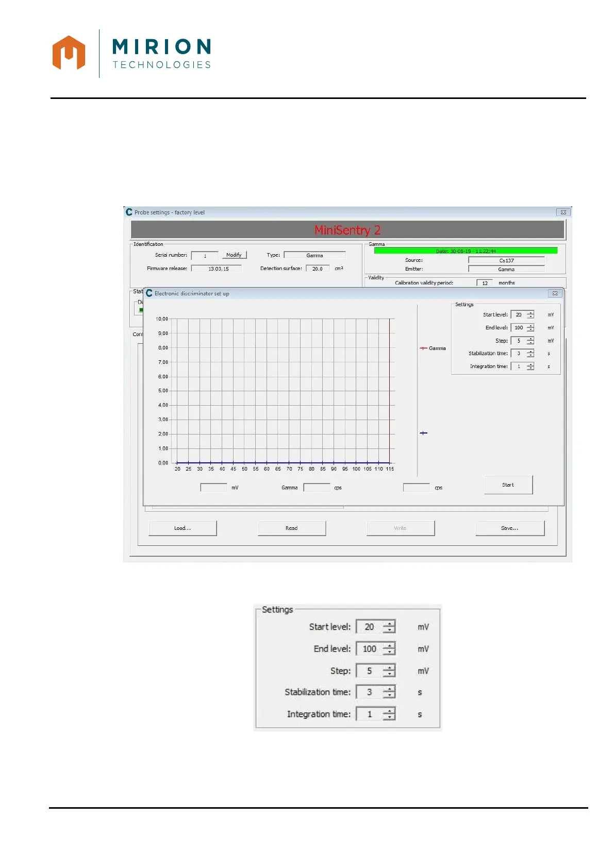Image resolution: width=614 pixels, height=868 pixels.
Task: Adjust End level stepper in dialog
Action: pyautogui.click(x=530, y=327)
